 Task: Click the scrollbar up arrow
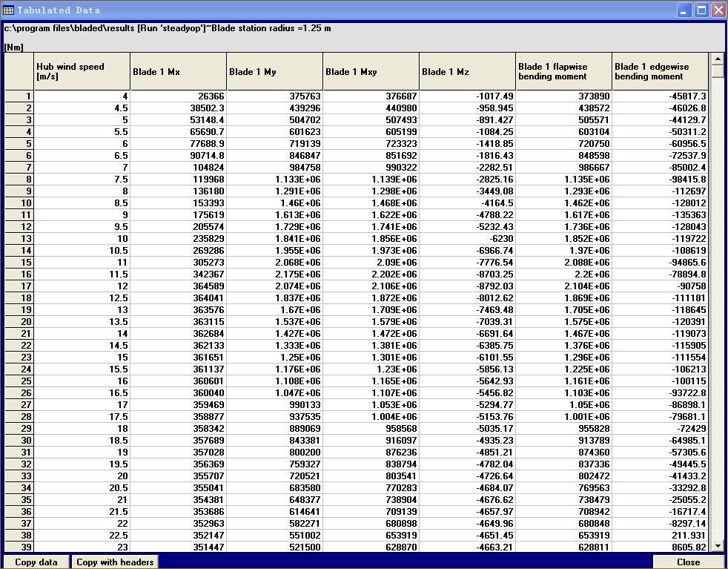click(717, 59)
